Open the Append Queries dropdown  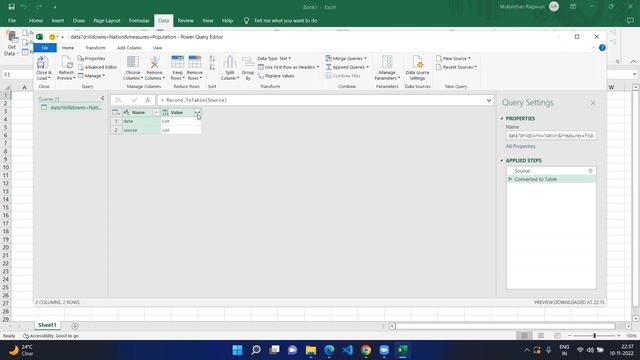click(347, 67)
